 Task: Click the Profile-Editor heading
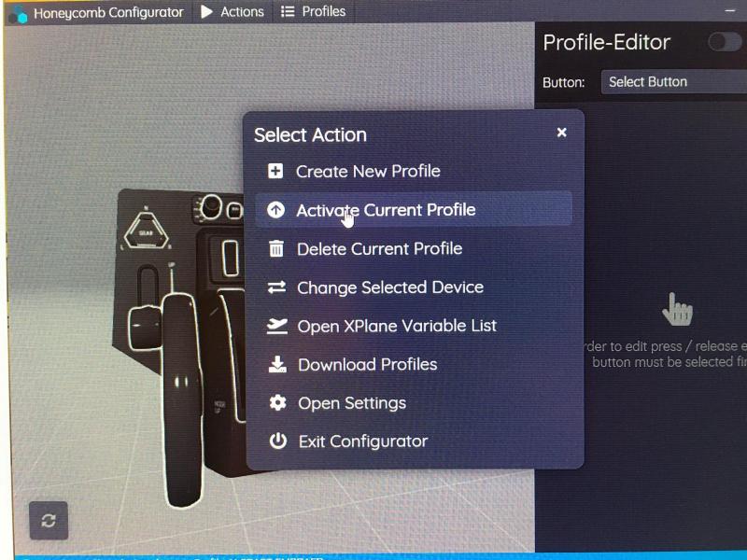click(606, 42)
